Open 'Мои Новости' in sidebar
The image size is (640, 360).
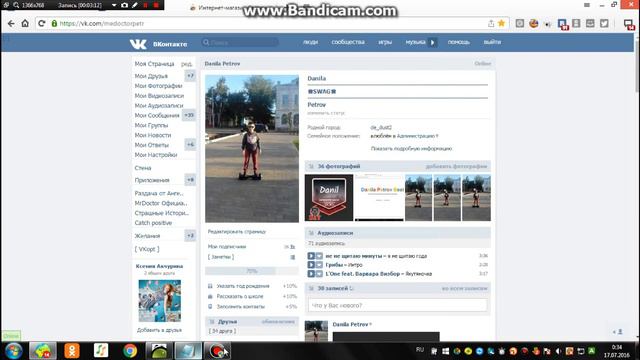(x=153, y=135)
